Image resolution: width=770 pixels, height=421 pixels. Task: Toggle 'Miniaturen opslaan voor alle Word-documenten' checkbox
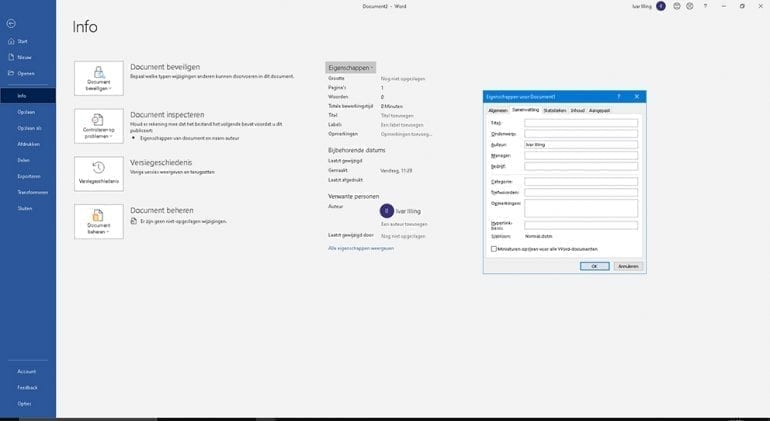click(x=494, y=249)
